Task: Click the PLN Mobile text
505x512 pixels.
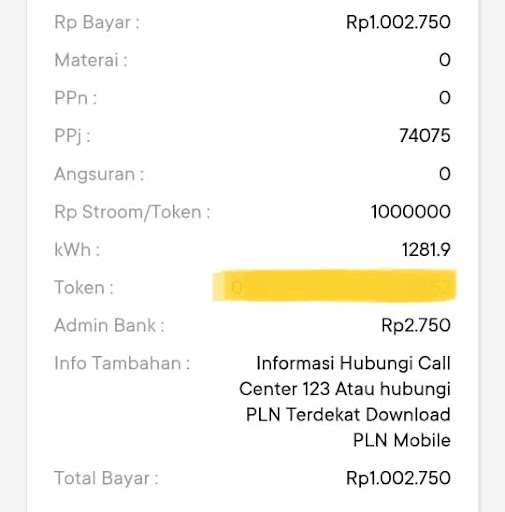Action: tap(402, 440)
